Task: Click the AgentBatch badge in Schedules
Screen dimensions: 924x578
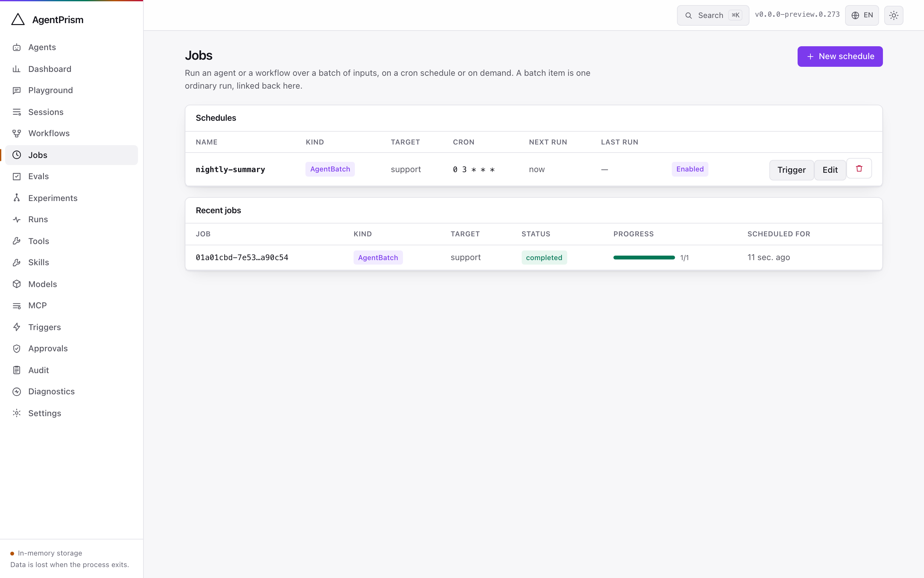Action: pyautogui.click(x=330, y=169)
